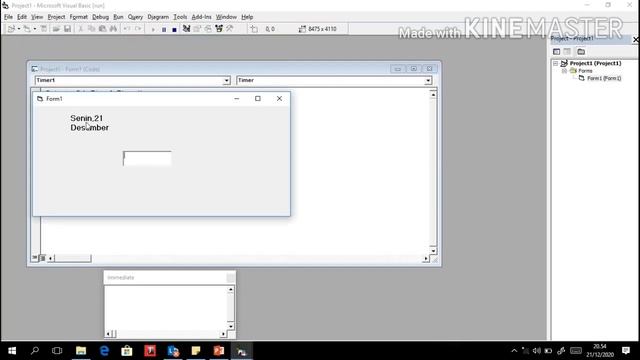
Task: Click the code window scroll down arrow
Action: click(433, 251)
